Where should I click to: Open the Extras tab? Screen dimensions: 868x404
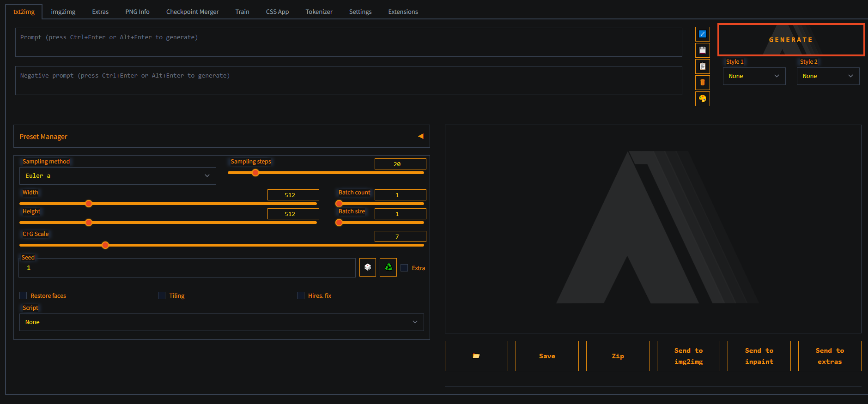pyautogui.click(x=100, y=12)
